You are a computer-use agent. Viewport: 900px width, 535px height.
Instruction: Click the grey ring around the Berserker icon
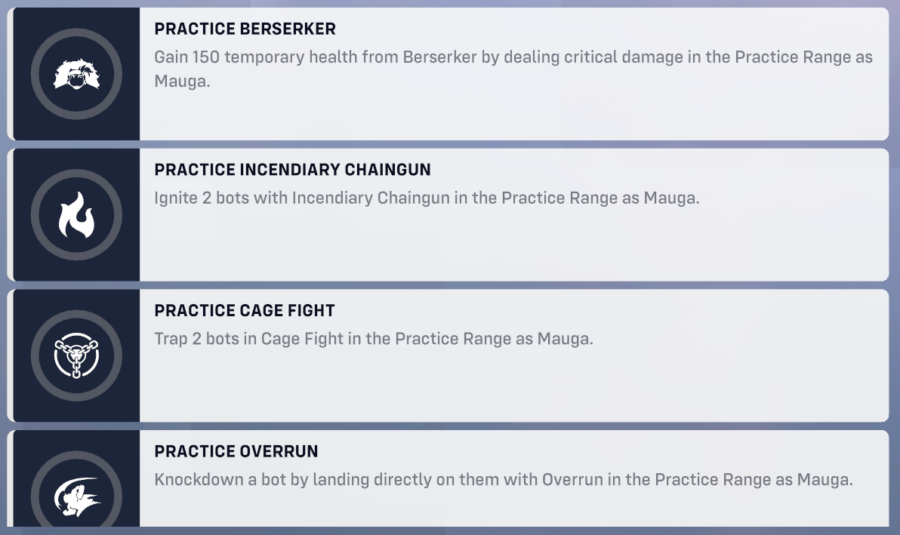pos(38,74)
